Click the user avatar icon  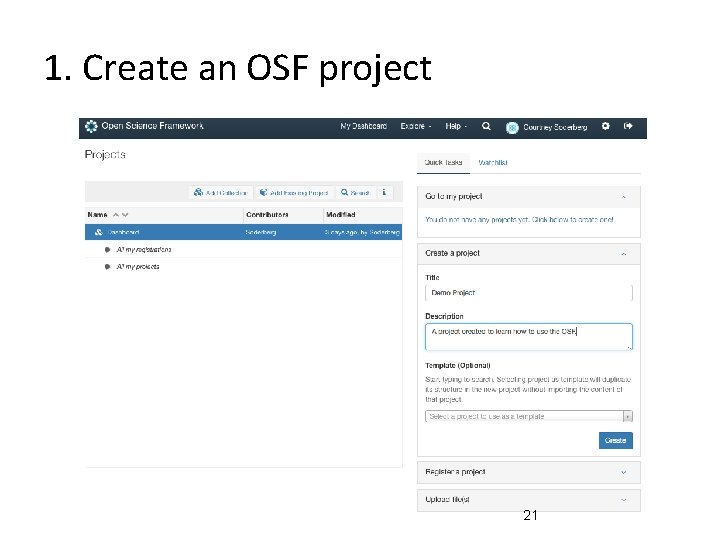coord(512,128)
